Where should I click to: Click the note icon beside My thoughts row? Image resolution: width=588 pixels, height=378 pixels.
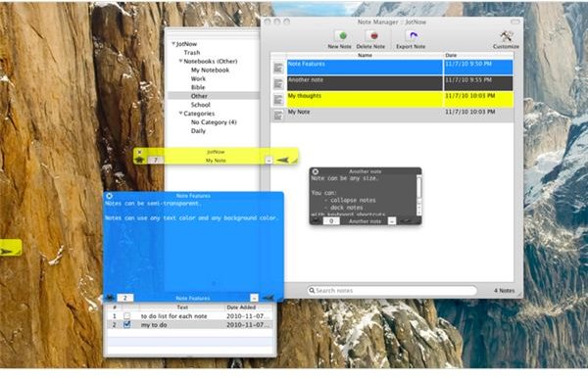click(x=278, y=100)
